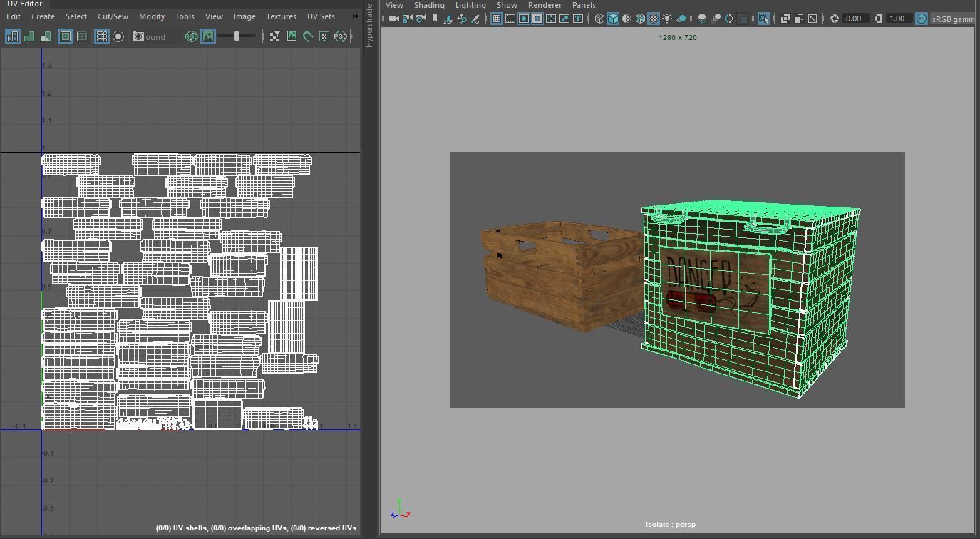This screenshot has height=539, width=980.
Task: Toggle shaded UV shells display icon
Action: coord(29,36)
